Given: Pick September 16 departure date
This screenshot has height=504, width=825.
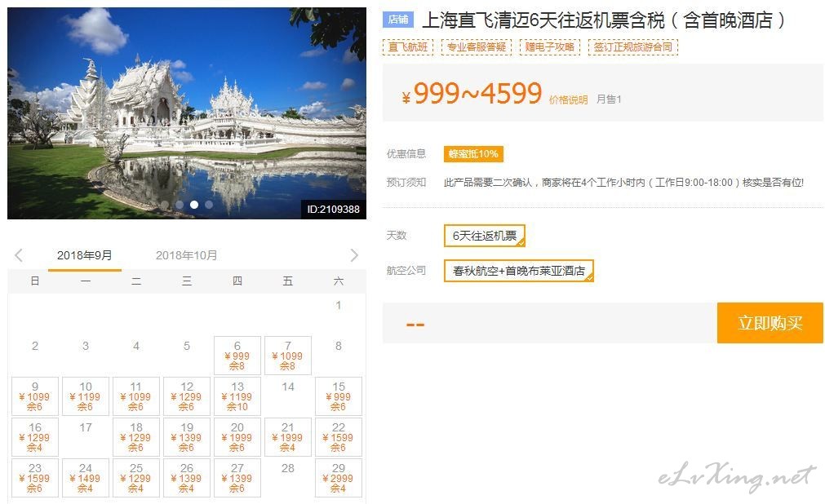Looking at the screenshot, I should point(35,437).
